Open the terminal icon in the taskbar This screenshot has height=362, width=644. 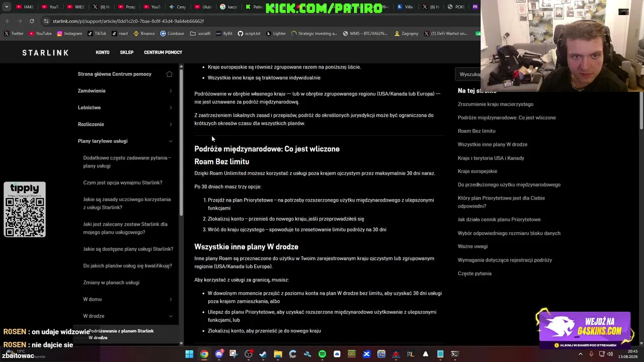(x=455, y=354)
